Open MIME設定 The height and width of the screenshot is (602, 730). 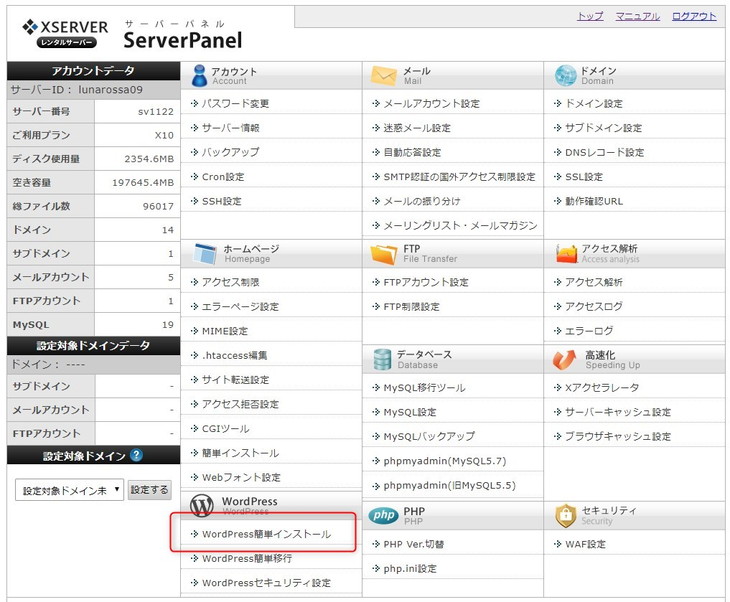[225, 331]
